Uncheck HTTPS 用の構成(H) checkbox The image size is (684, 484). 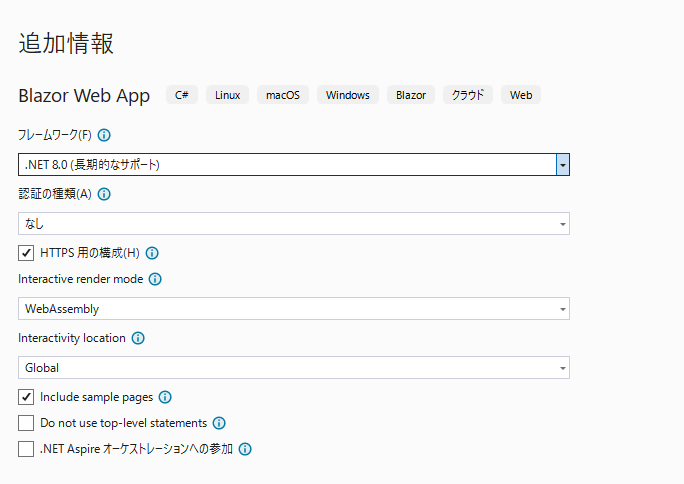click(26, 253)
